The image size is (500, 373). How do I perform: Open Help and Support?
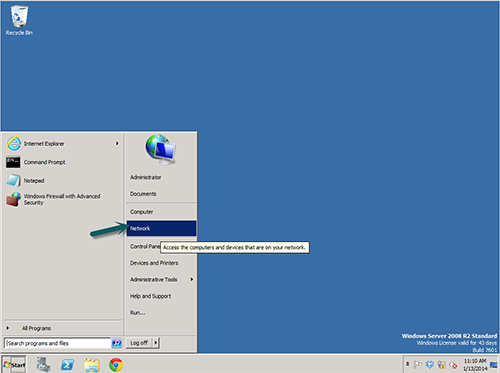pyautogui.click(x=161, y=296)
